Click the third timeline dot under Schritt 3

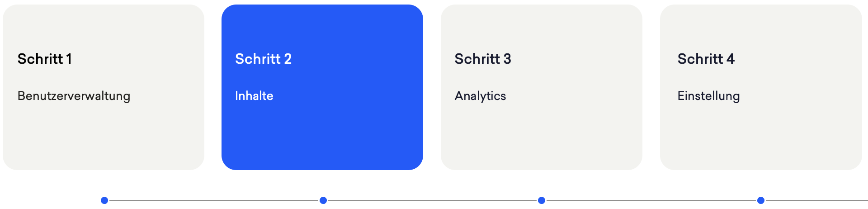click(542, 200)
